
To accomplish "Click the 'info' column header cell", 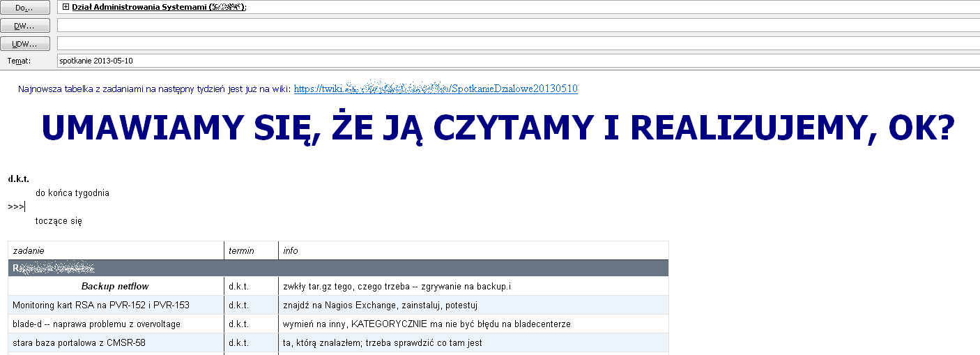I will click(473, 250).
